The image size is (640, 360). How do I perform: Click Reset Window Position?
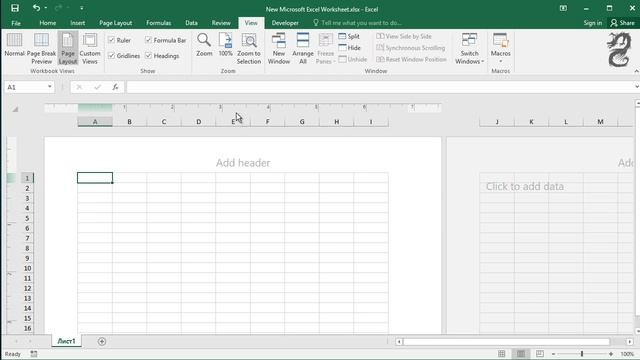coord(411,59)
